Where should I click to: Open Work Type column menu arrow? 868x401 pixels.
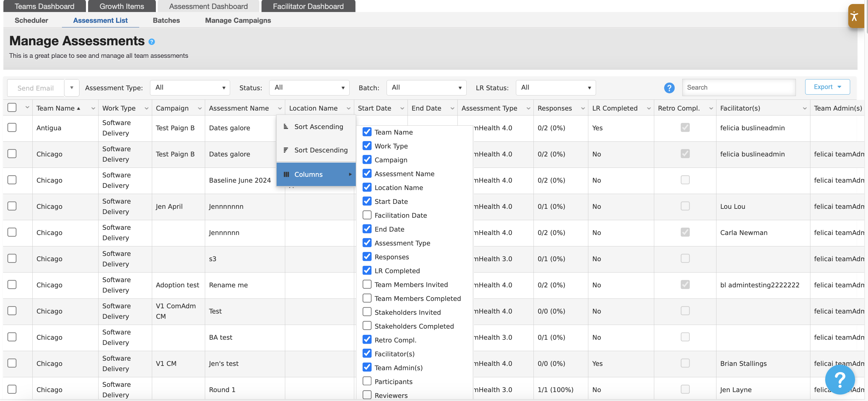click(x=146, y=108)
